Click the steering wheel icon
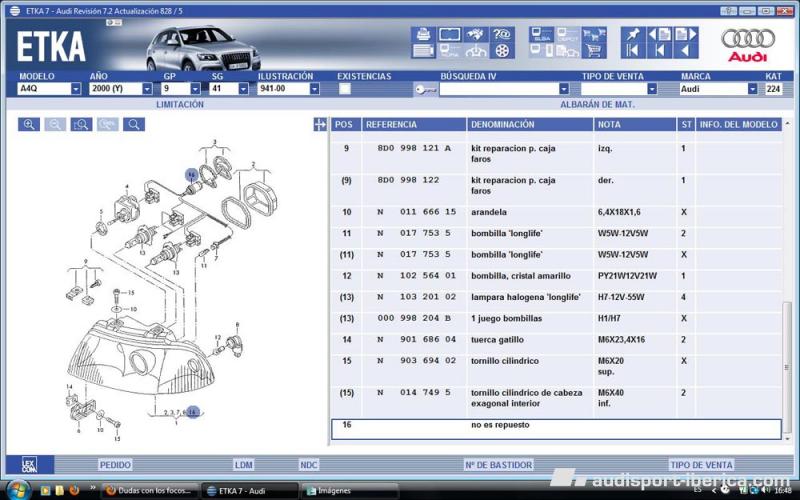The height and width of the screenshot is (500, 800). click(x=476, y=51)
